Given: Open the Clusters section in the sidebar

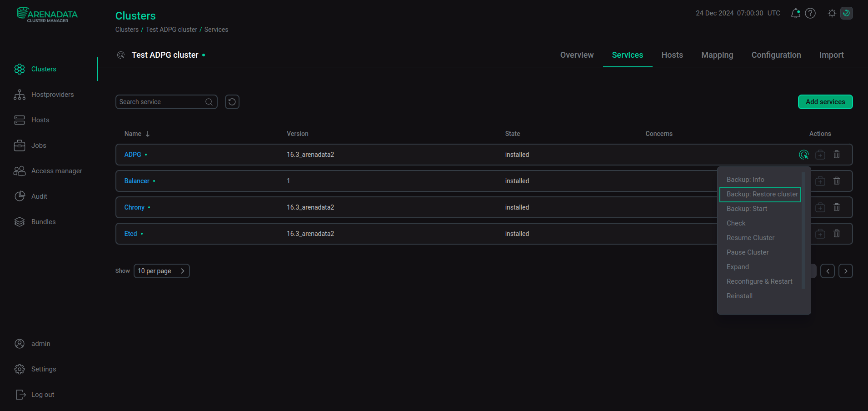Looking at the screenshot, I should point(44,69).
